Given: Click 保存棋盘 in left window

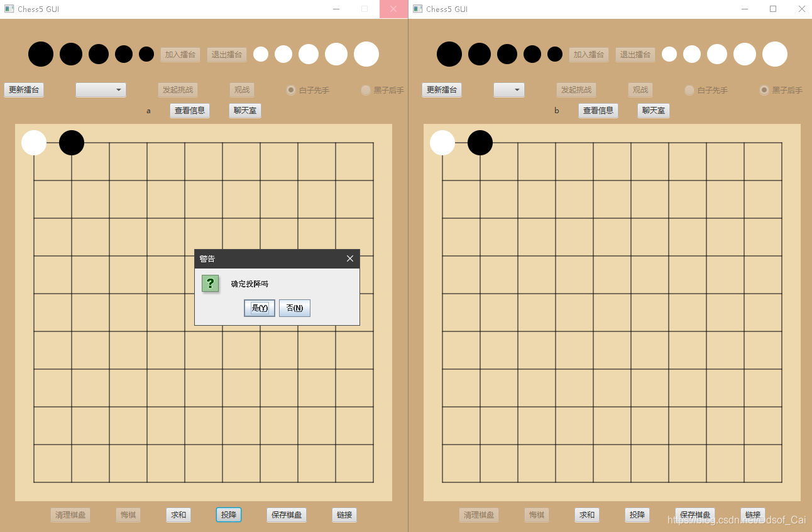Looking at the screenshot, I should click(287, 515).
